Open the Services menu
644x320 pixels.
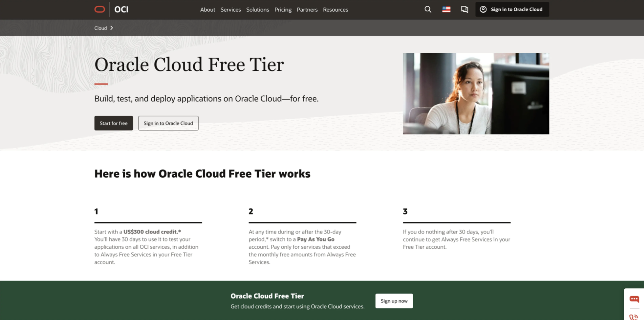[231, 10]
